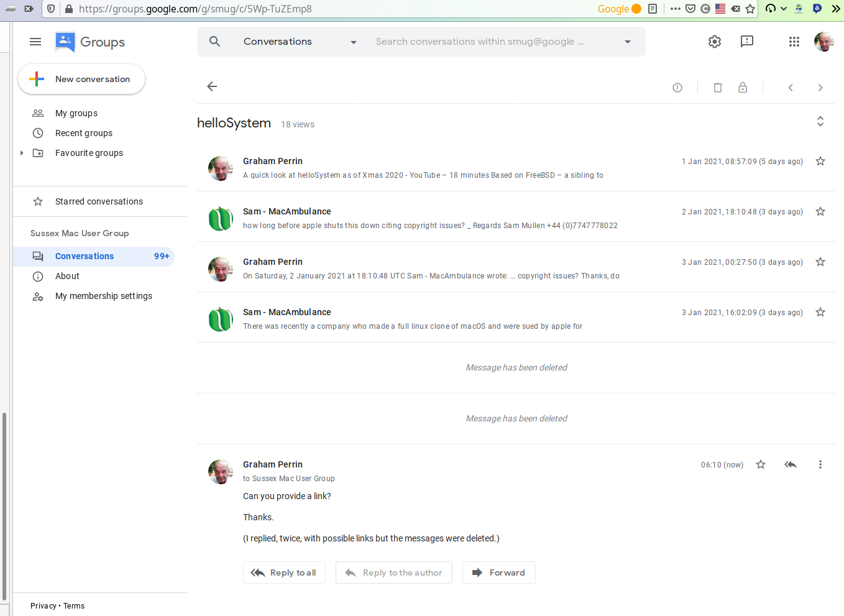Image resolution: width=844 pixels, height=616 pixels.
Task: Star Sam - MacAmbulance's copyright question
Action: point(820,211)
